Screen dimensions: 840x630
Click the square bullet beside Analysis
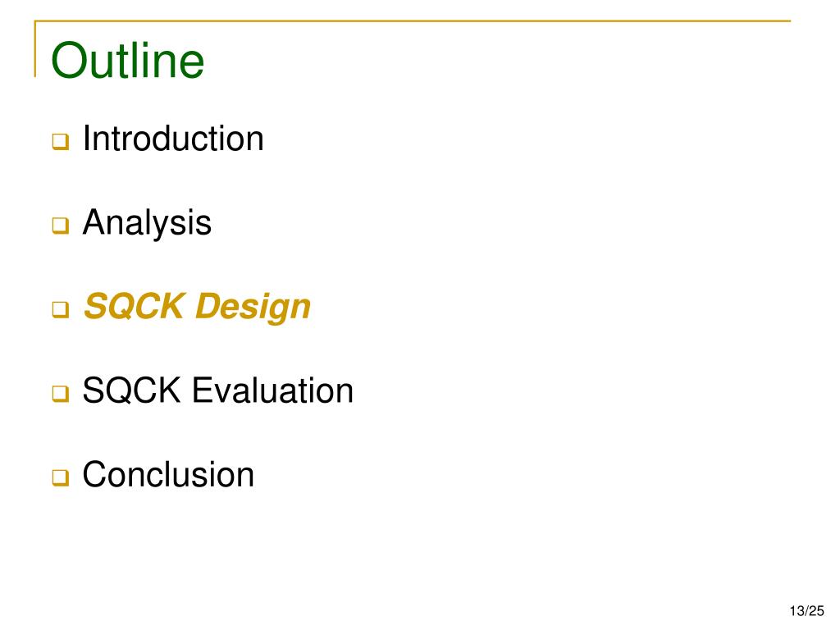61,226
